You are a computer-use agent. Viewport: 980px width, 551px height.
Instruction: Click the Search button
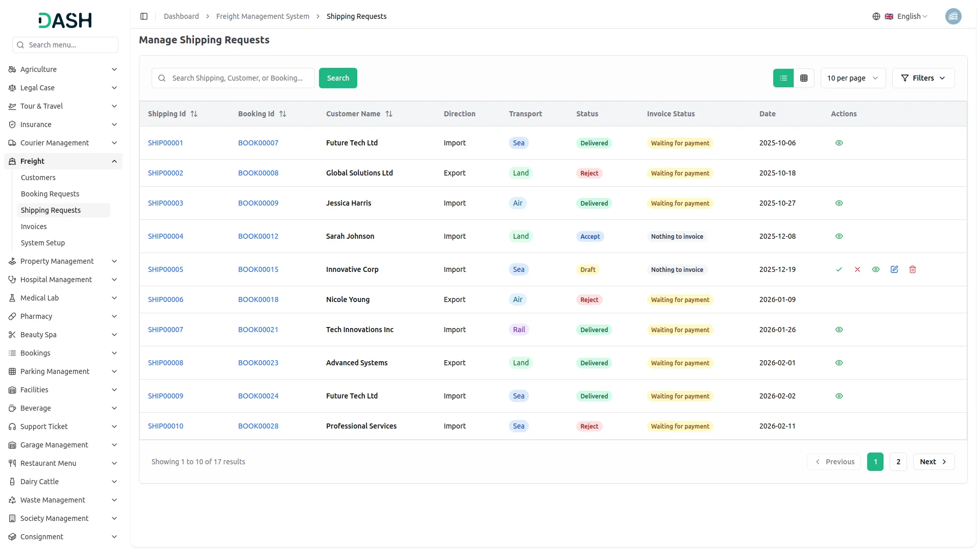[x=338, y=78]
